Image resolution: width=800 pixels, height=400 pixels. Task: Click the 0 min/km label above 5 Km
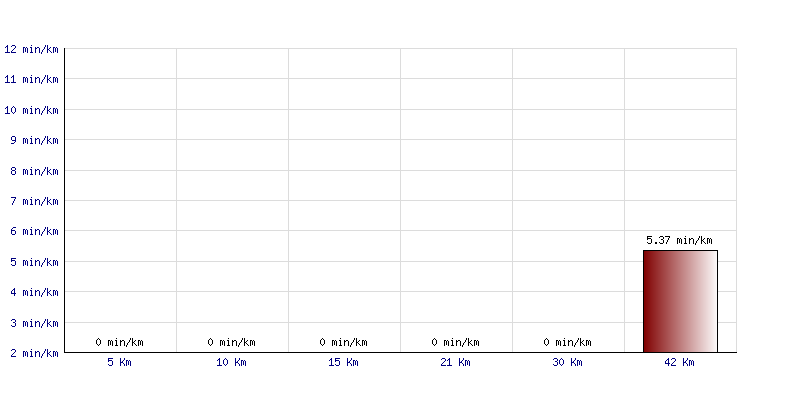tap(119, 342)
